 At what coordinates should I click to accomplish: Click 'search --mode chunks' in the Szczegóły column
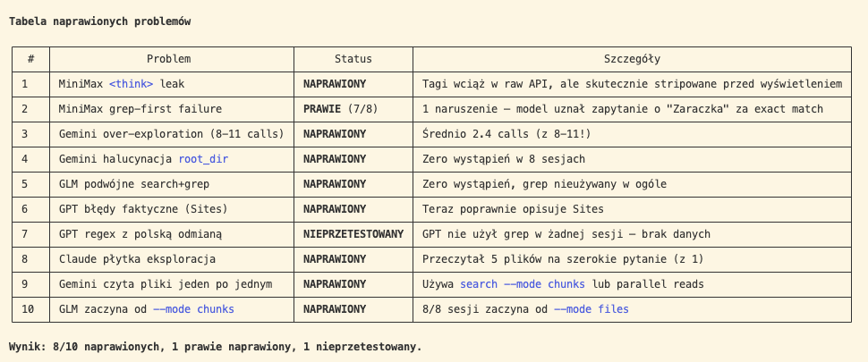(x=523, y=284)
